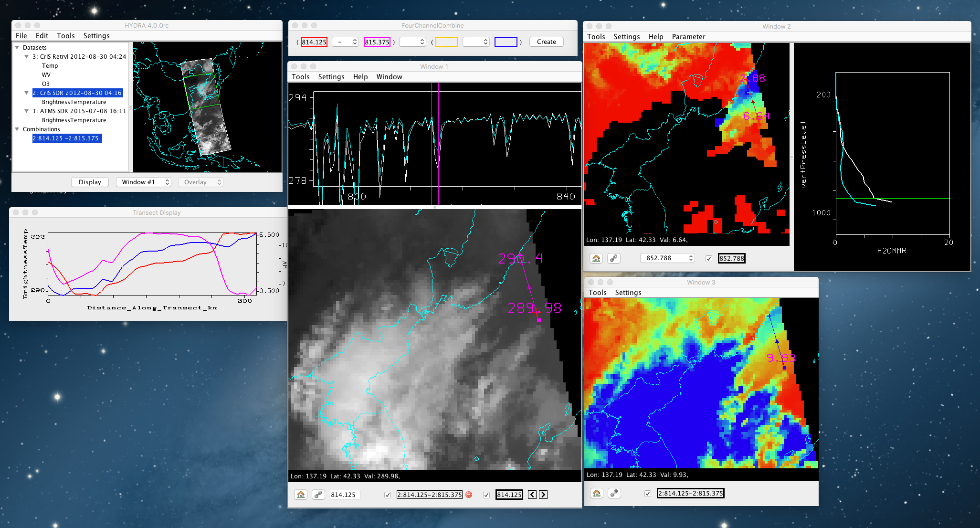This screenshot has width=980, height=528.
Task: Uncheck the 852.788 layer checkbox in Window 2
Action: (x=709, y=258)
